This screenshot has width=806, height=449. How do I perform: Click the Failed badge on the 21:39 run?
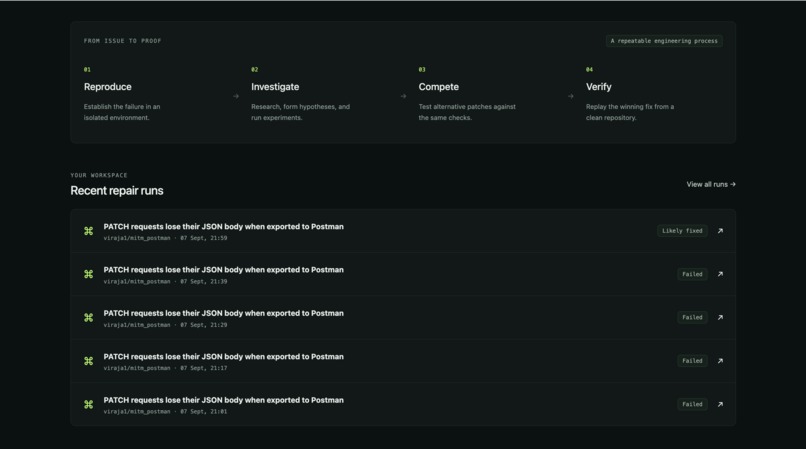pyautogui.click(x=692, y=274)
